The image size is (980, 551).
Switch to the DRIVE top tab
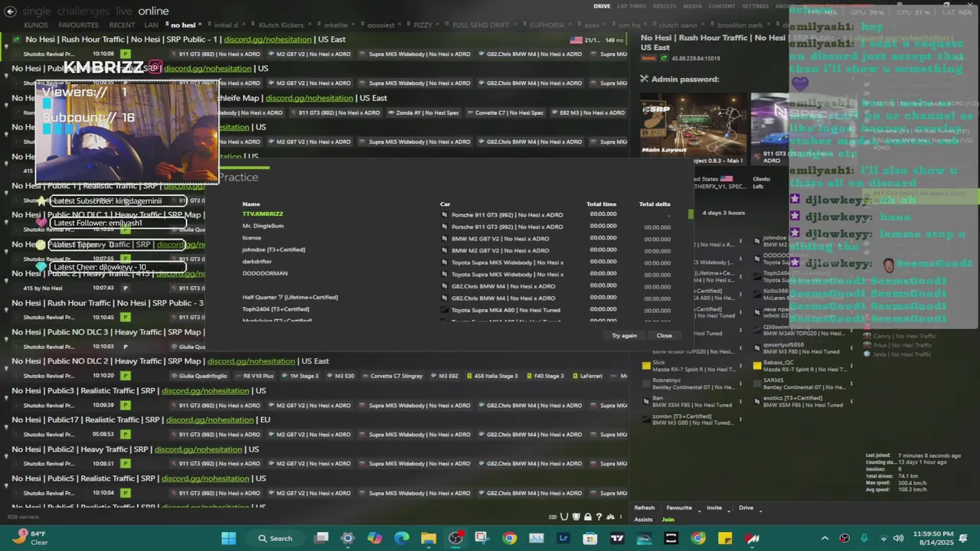(602, 6)
